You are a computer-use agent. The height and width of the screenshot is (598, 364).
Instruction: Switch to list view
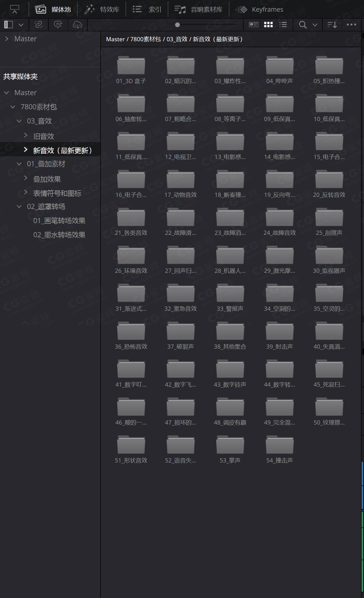pyautogui.click(x=283, y=25)
